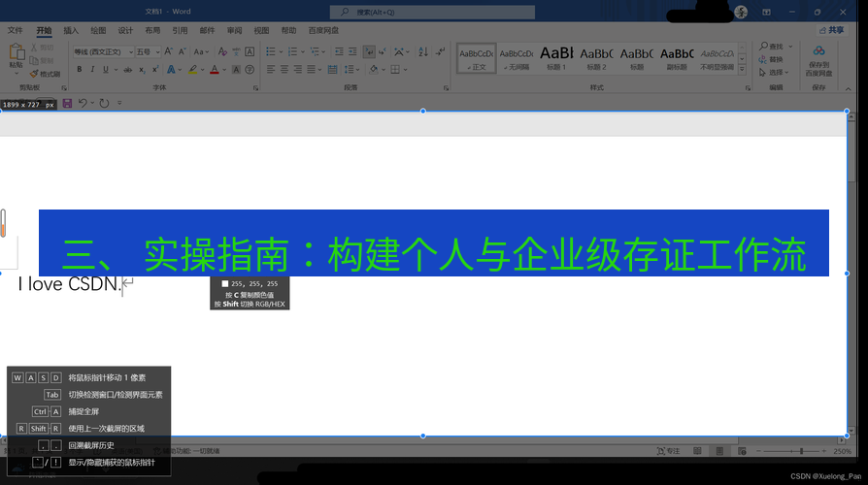
Task: Click the distributed alignment icon
Action: click(332, 69)
